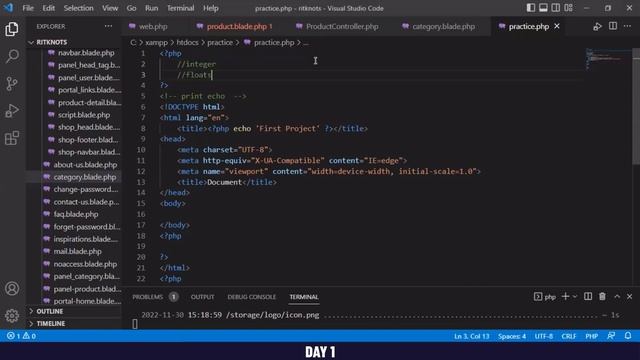Screen dimensions: 640x360
Task: Open editor More Actions ellipsis
Action: (x=627, y=26)
